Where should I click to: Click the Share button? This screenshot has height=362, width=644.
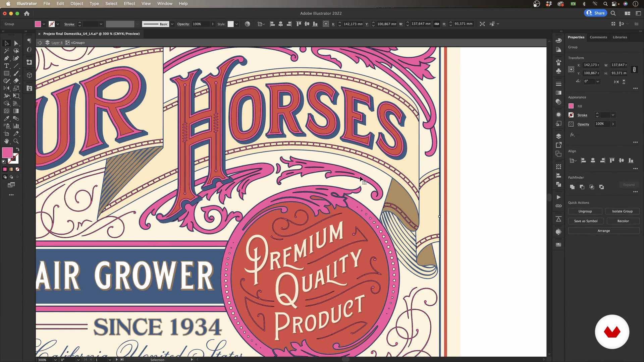click(596, 13)
